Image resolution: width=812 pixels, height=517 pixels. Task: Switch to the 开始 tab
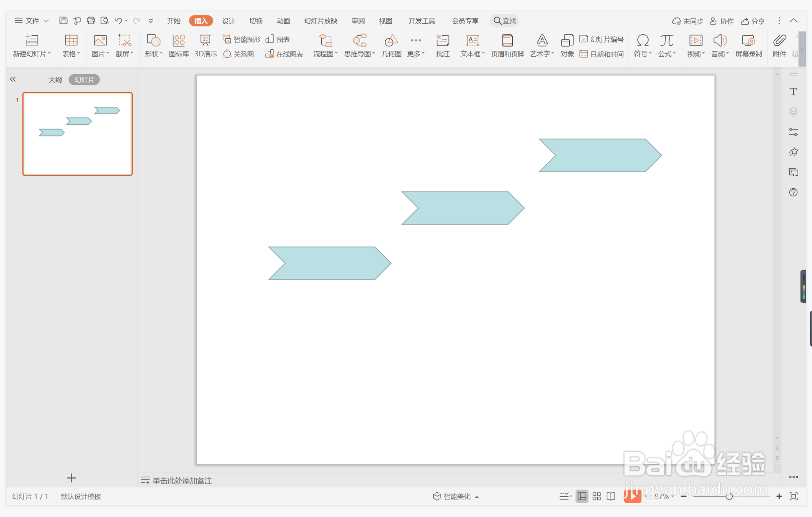[x=174, y=21]
